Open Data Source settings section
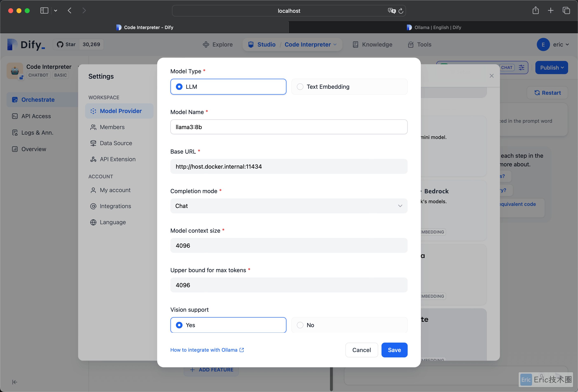 pyautogui.click(x=116, y=143)
